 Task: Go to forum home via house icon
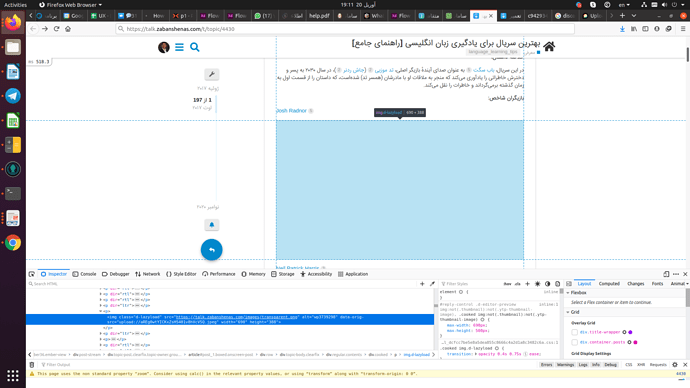pos(549,46)
